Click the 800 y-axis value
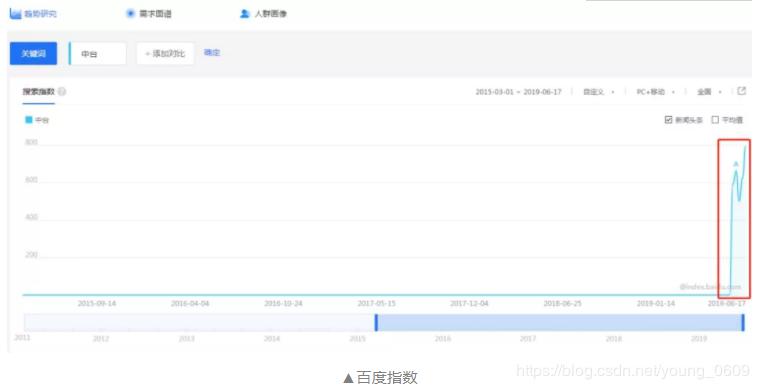This screenshot has height=389, width=759. tap(31, 142)
